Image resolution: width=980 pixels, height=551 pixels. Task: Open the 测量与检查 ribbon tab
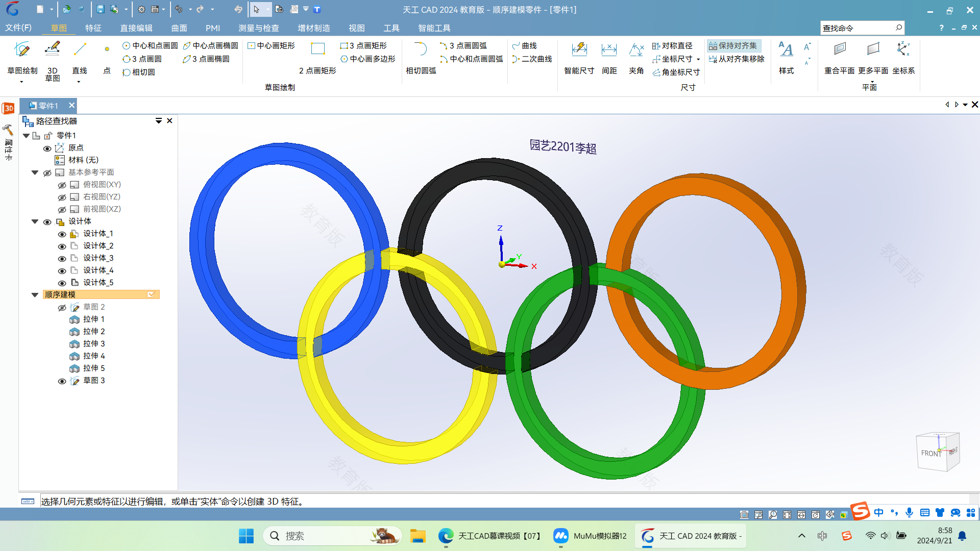259,28
